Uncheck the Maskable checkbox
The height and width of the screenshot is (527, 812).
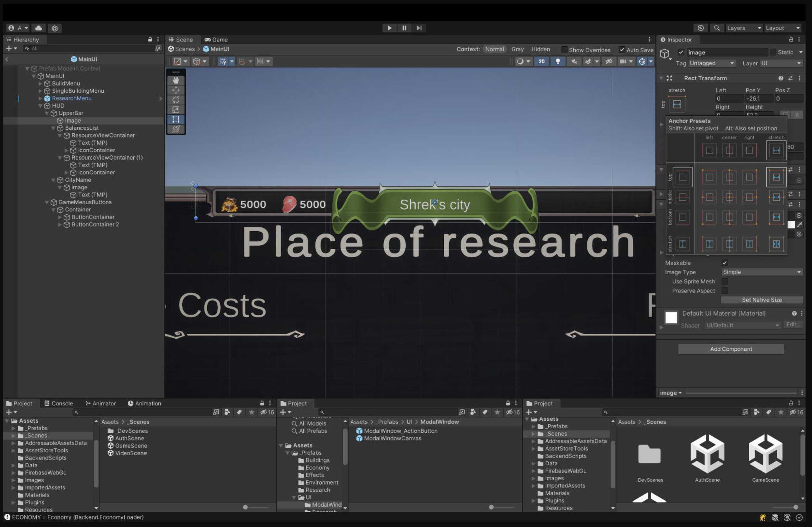[724, 263]
